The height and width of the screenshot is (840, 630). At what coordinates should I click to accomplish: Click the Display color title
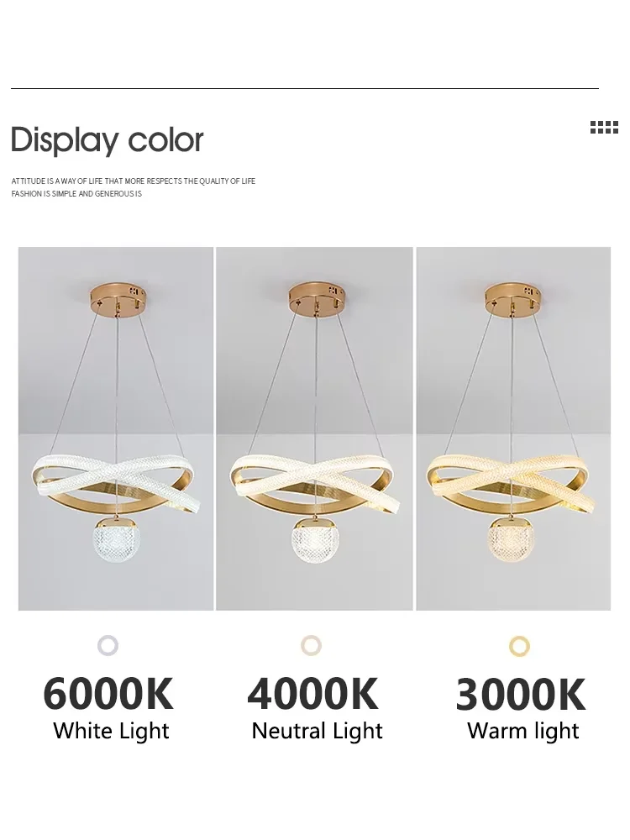[x=108, y=140]
